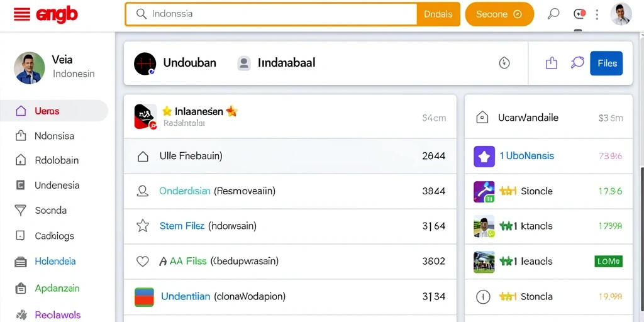Image resolution: width=644 pixels, height=322 pixels.
Task: Click the Undentiian colored flag icon
Action: [144, 297]
